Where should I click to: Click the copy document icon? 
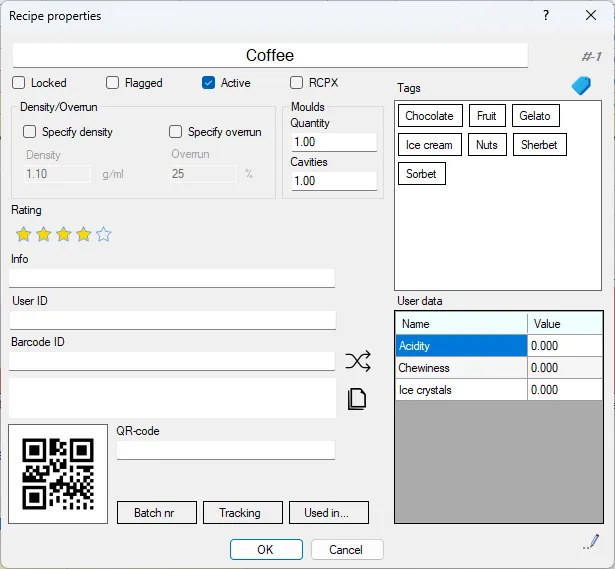[357, 399]
